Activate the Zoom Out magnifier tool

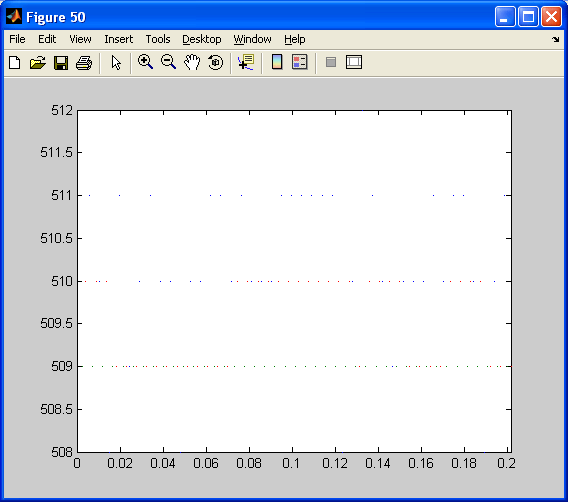tap(168, 62)
